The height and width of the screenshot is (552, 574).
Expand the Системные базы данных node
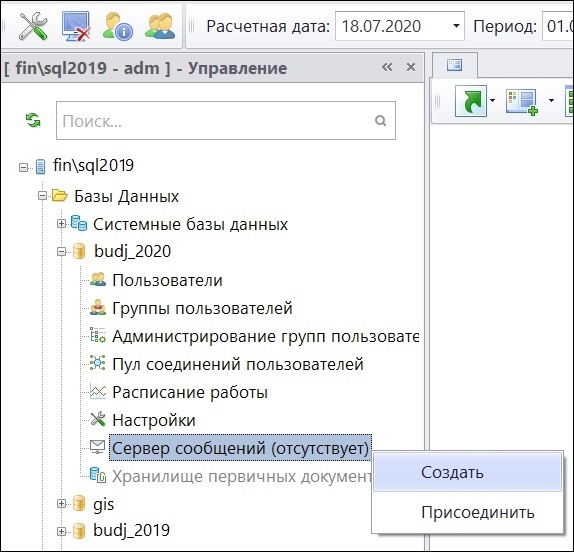[x=62, y=224]
